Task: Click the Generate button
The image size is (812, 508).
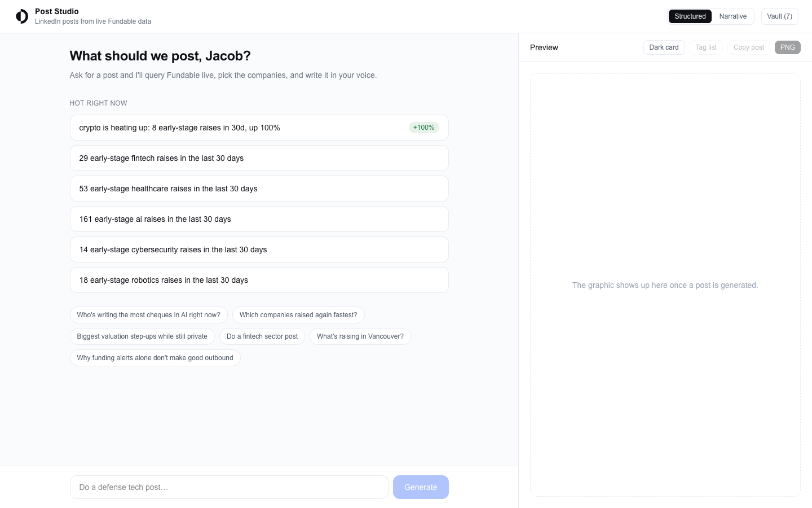Action: pos(421,487)
